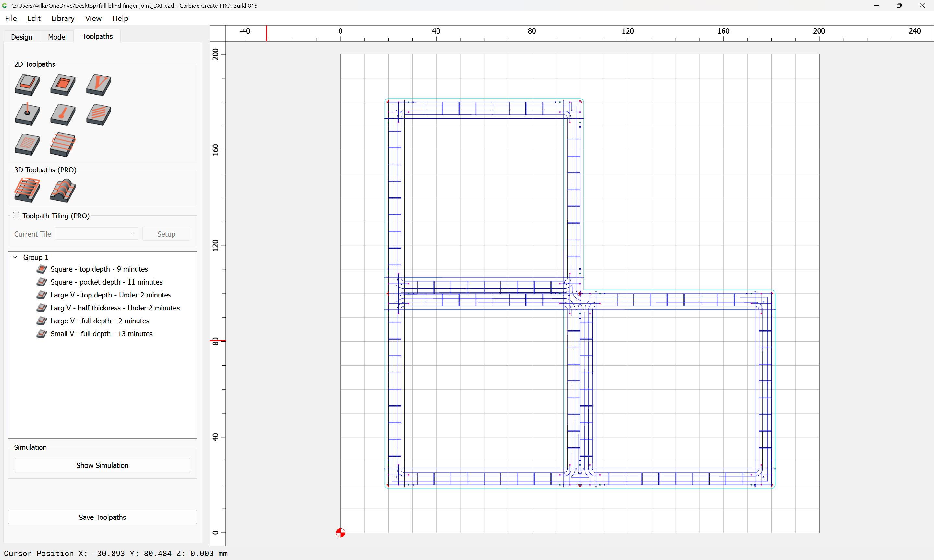Click the Save Toolpaths button
This screenshot has width=934, height=560.
tap(102, 517)
